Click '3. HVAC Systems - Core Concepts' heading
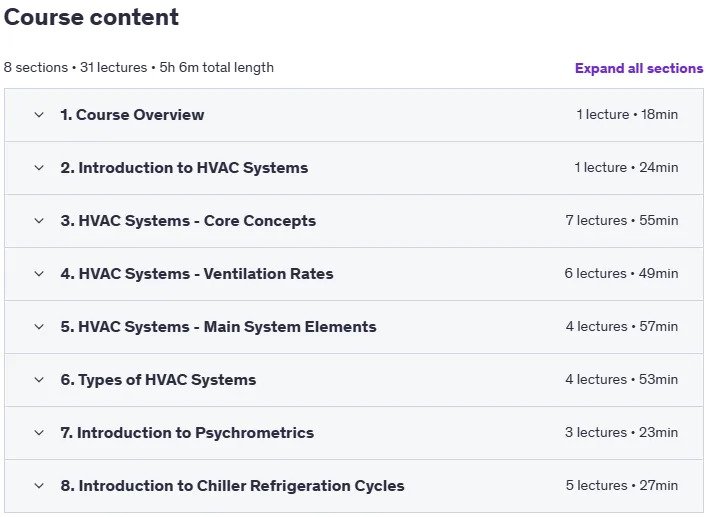Viewport: 710px width, 517px height. tap(188, 220)
